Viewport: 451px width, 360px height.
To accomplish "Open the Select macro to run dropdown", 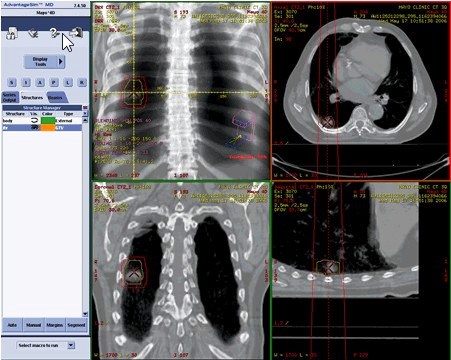I will point(71,345).
